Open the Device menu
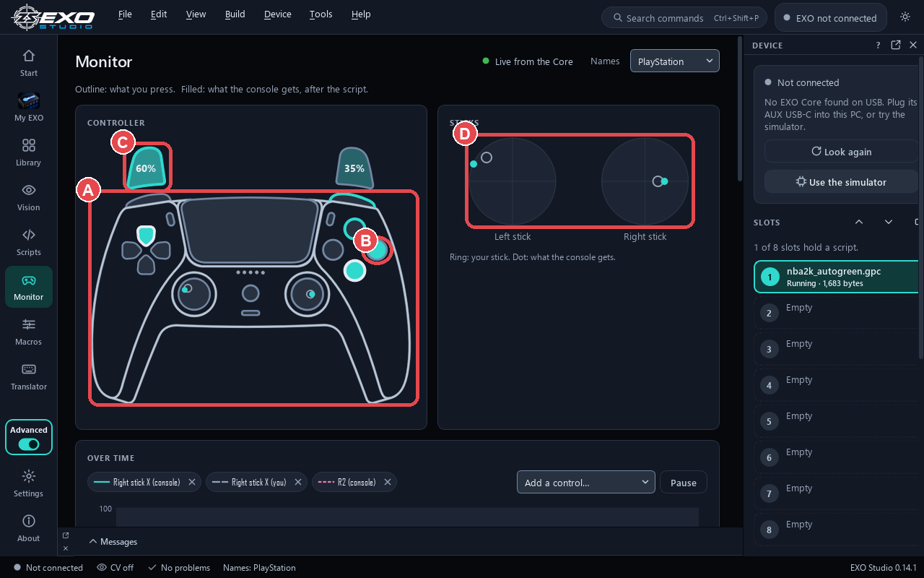Screen dimensions: 924x578 pyautogui.click(x=278, y=14)
